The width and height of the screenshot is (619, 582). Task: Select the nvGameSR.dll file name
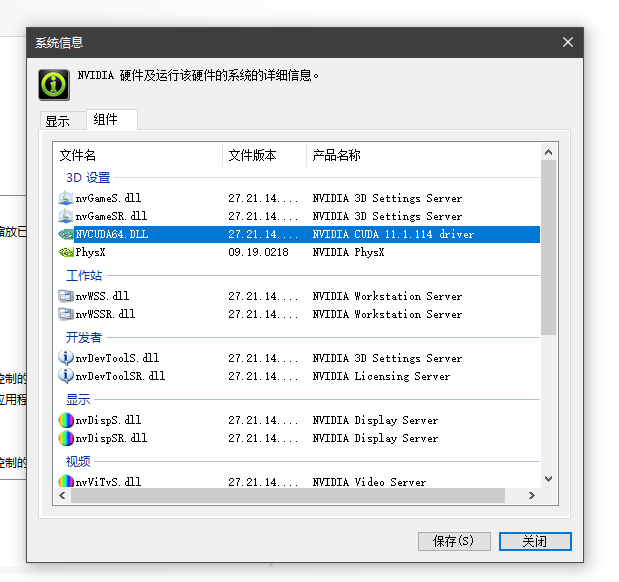(111, 216)
